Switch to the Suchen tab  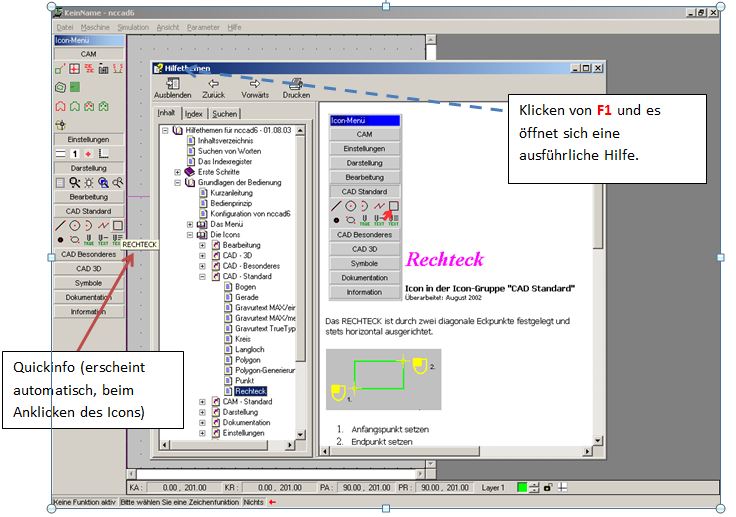coord(224,114)
